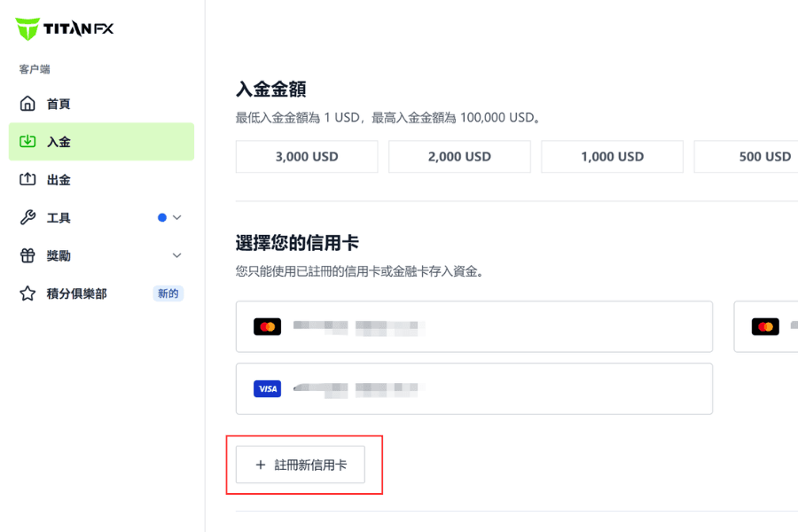Choose the first Mastercard as payment card

[473, 325]
